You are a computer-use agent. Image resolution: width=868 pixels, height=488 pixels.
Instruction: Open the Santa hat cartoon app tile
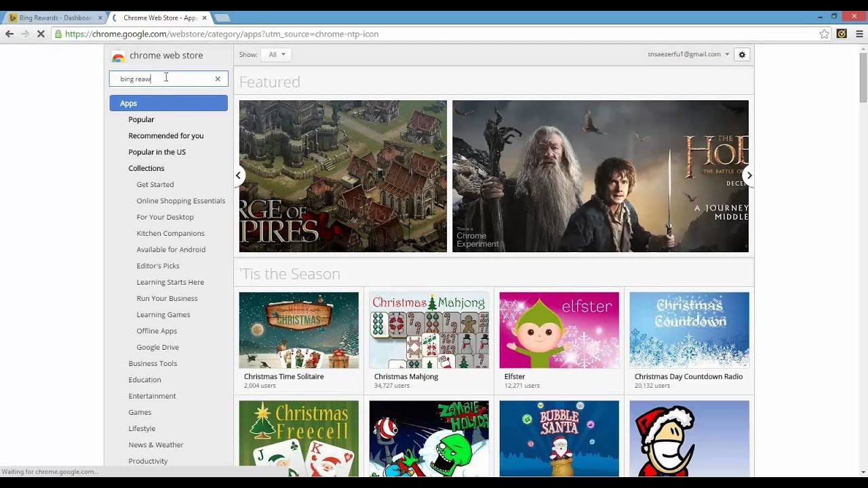pyautogui.click(x=689, y=439)
